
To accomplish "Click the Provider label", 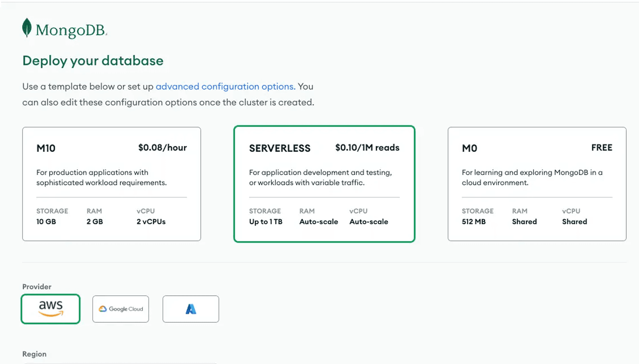I will coord(37,287).
